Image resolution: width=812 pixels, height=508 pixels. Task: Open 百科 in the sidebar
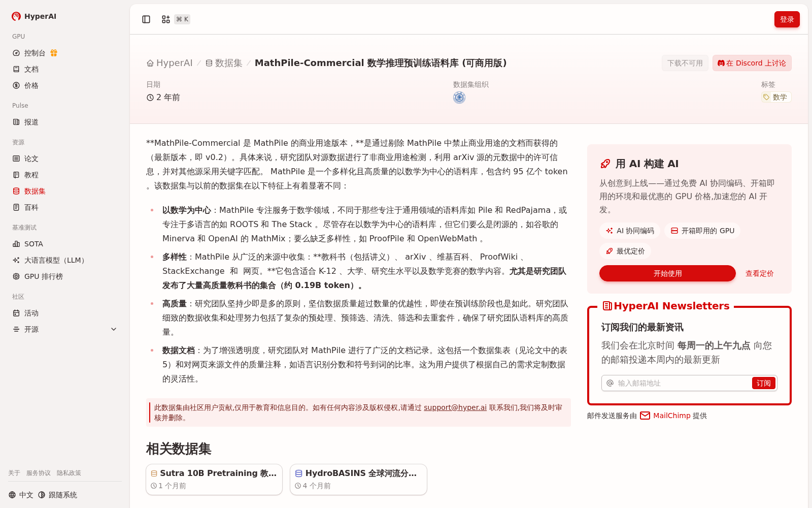click(31, 207)
